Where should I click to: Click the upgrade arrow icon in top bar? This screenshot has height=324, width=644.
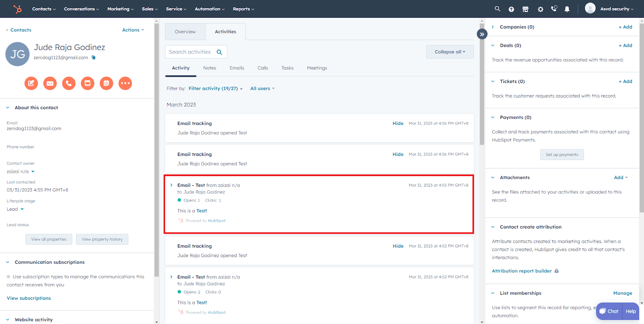click(x=511, y=9)
